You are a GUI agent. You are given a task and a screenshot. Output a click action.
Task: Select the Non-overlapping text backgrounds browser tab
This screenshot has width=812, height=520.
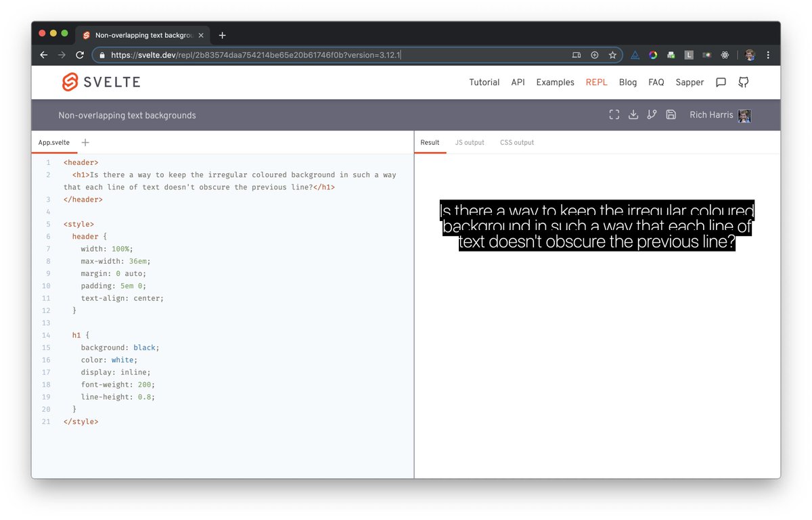click(143, 35)
